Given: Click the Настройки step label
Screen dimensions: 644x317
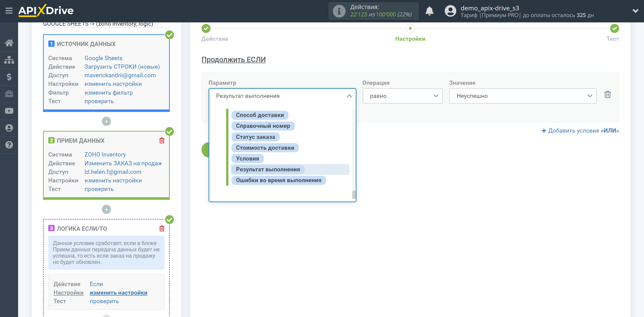Looking at the screenshot, I should click(410, 39).
